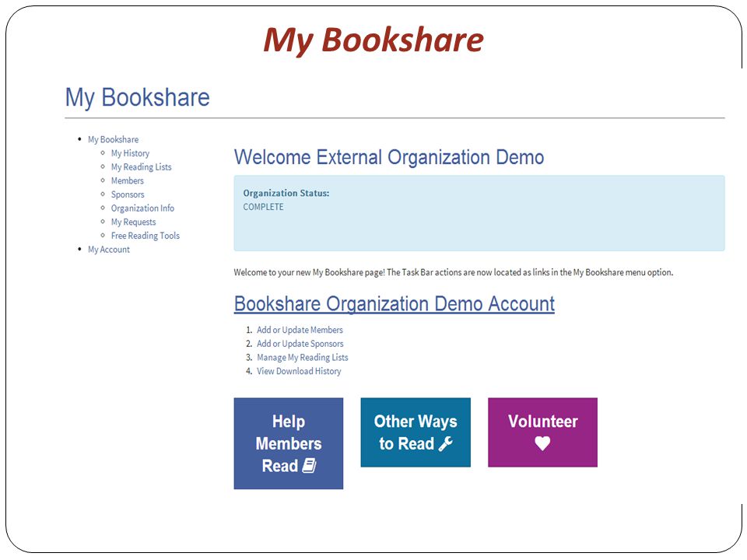Click the Welcome External Organization Demo heading
747x560 pixels.
click(x=389, y=157)
